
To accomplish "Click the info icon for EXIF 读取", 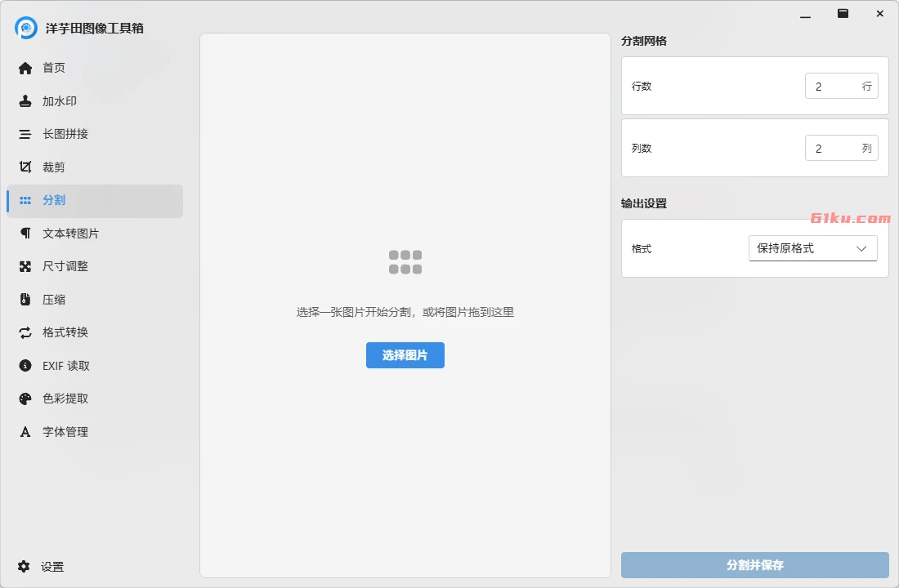I will (x=25, y=366).
